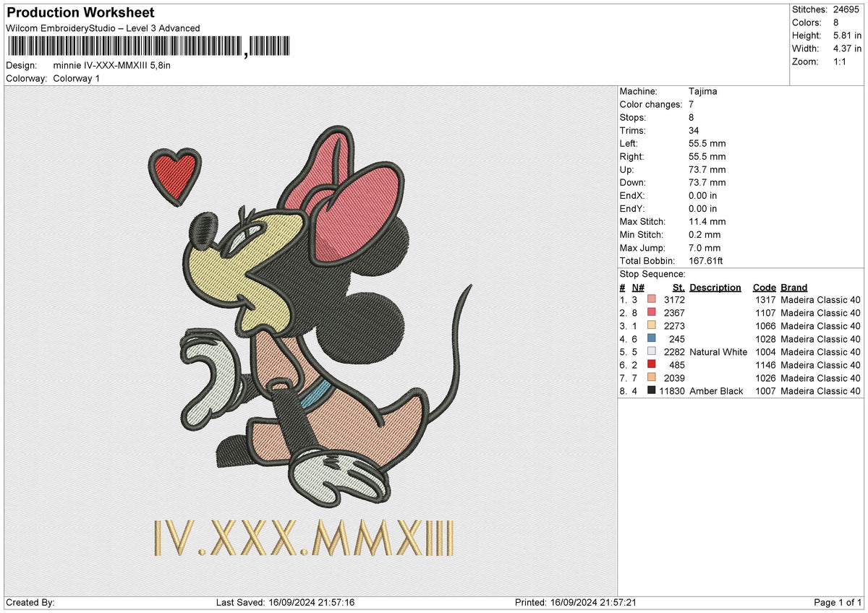Image resolution: width=868 pixels, height=613 pixels.
Task: Click the Max Stitch value 11.4 mm
Action: tap(707, 222)
